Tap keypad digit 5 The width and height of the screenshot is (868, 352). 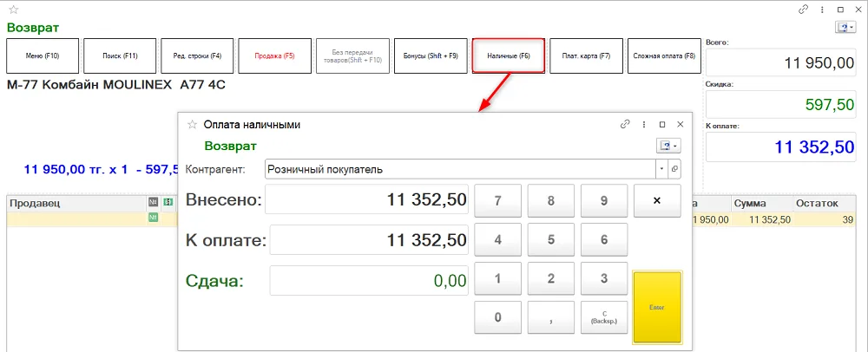551,240
